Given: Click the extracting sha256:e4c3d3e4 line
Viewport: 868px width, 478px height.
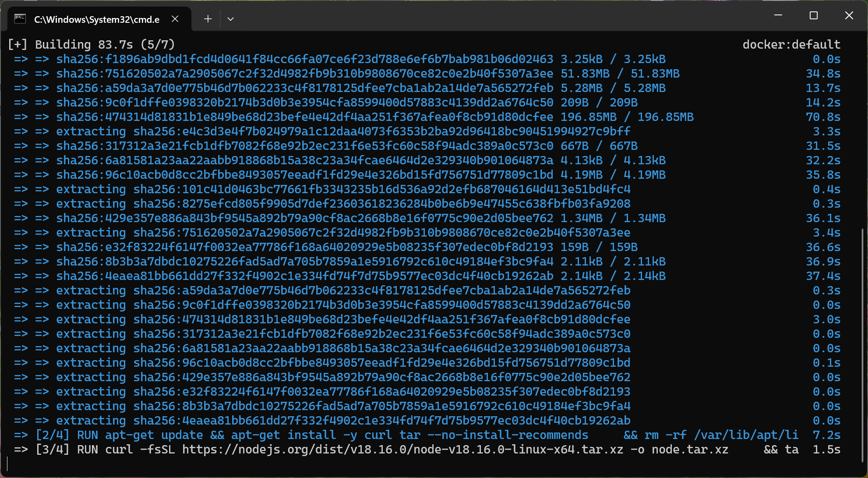Looking at the screenshot, I should click(427, 131).
